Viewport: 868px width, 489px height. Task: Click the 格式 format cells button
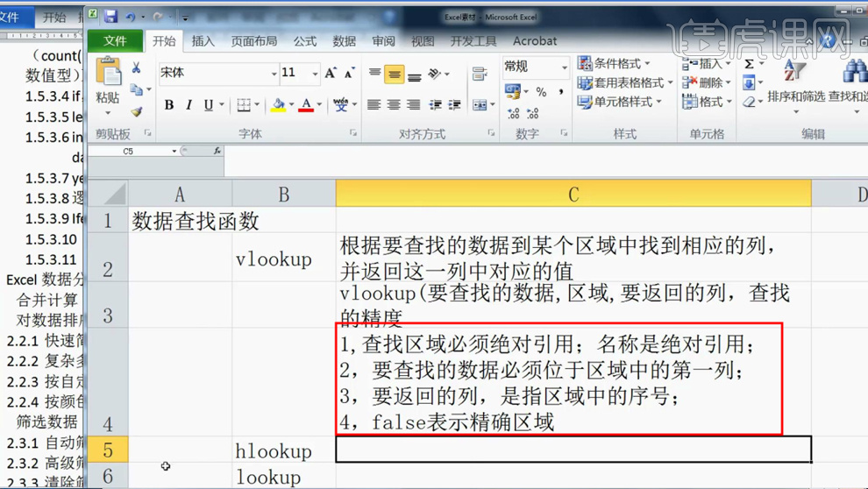707,102
